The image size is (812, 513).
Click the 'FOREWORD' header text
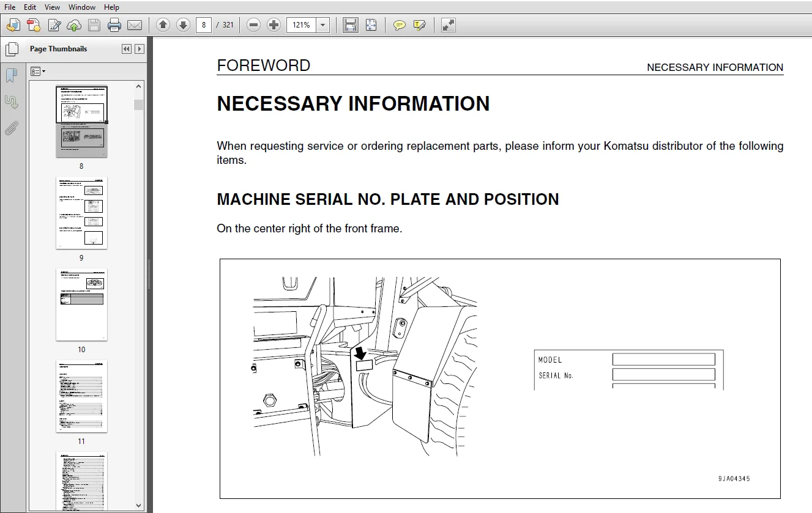[x=264, y=65]
